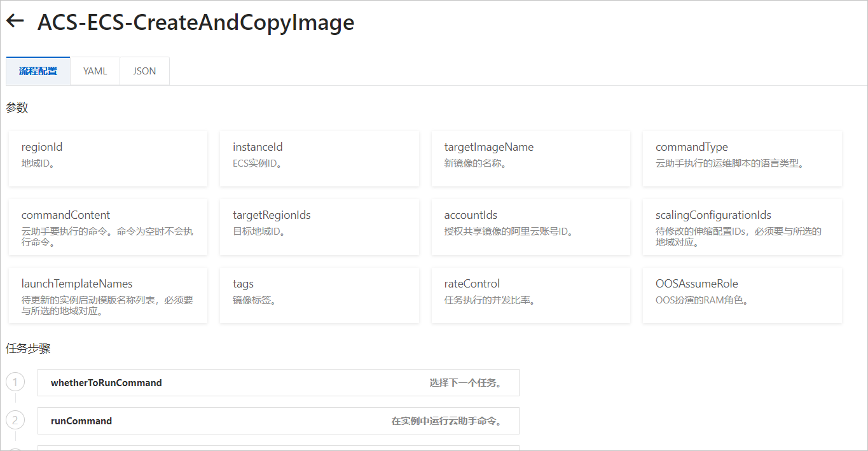Screen dimensions: 868x451
Task: Go back using the left arrow icon
Action: click(15, 21)
